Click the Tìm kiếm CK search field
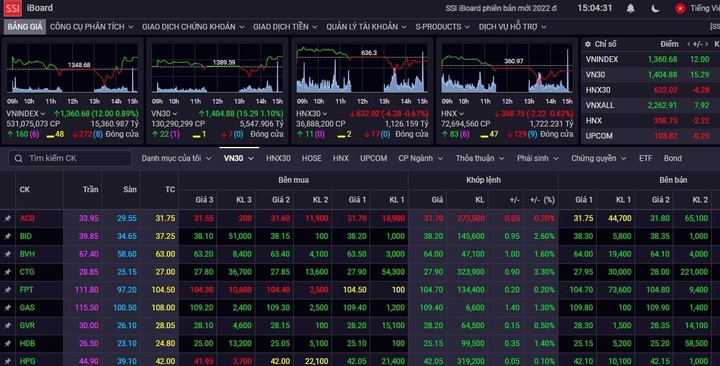Image resolution: width=720 pixels, height=366 pixels. 70,158
